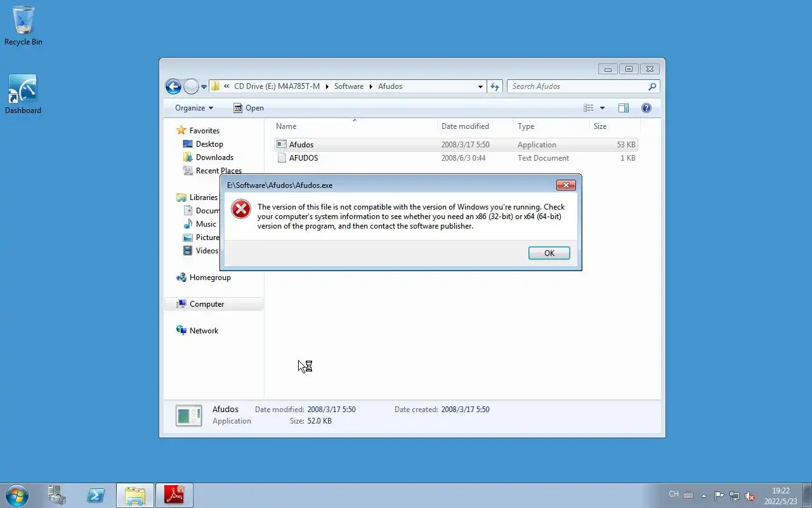Viewport: 812px width, 508px height.
Task: Click the muted volume tray icon
Action: pyautogui.click(x=750, y=496)
